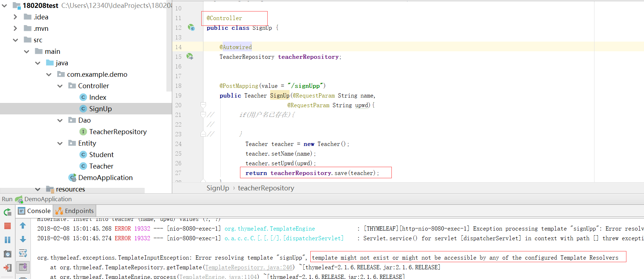This screenshot has width=644, height=279.
Task: Fold the commented block at line 21
Action: [203, 114]
